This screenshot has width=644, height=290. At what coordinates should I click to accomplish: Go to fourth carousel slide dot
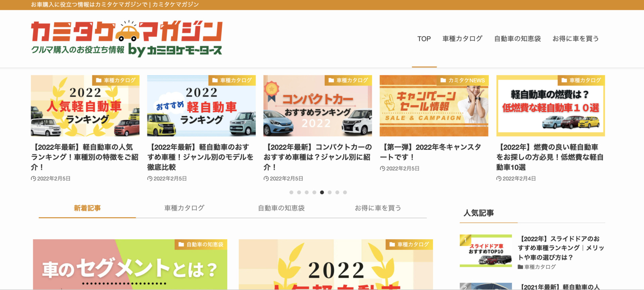click(314, 192)
